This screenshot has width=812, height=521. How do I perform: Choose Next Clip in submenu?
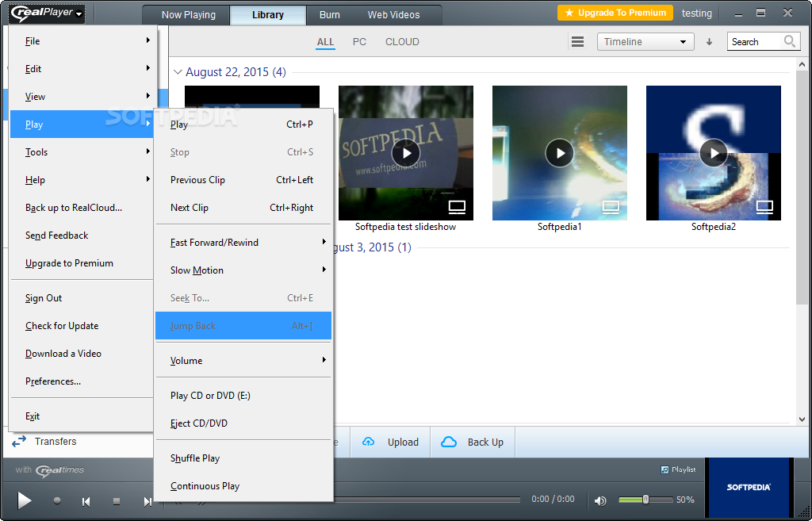point(243,208)
